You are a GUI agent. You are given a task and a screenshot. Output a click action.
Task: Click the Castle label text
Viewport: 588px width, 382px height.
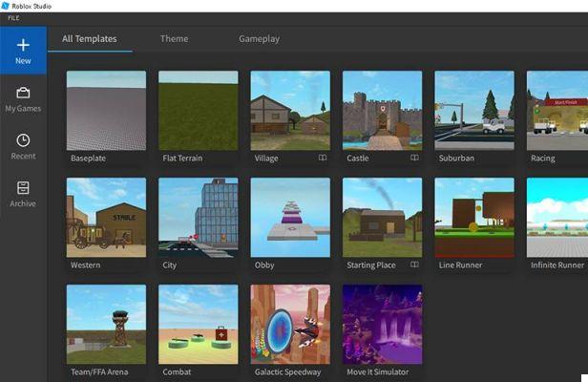click(x=358, y=159)
